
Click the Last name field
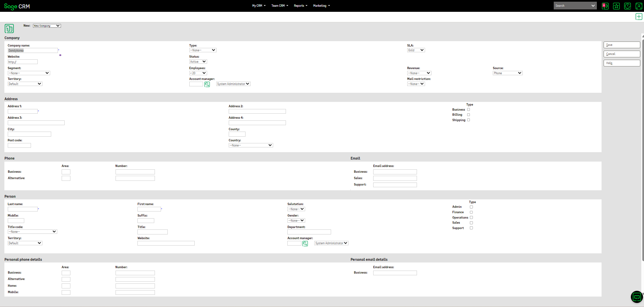pyautogui.click(x=23, y=209)
